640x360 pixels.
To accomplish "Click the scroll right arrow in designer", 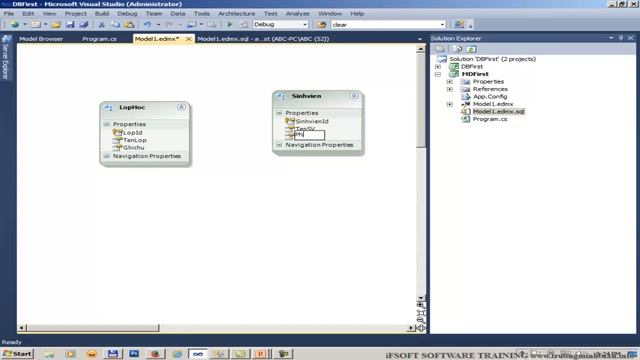I will [x=411, y=328].
